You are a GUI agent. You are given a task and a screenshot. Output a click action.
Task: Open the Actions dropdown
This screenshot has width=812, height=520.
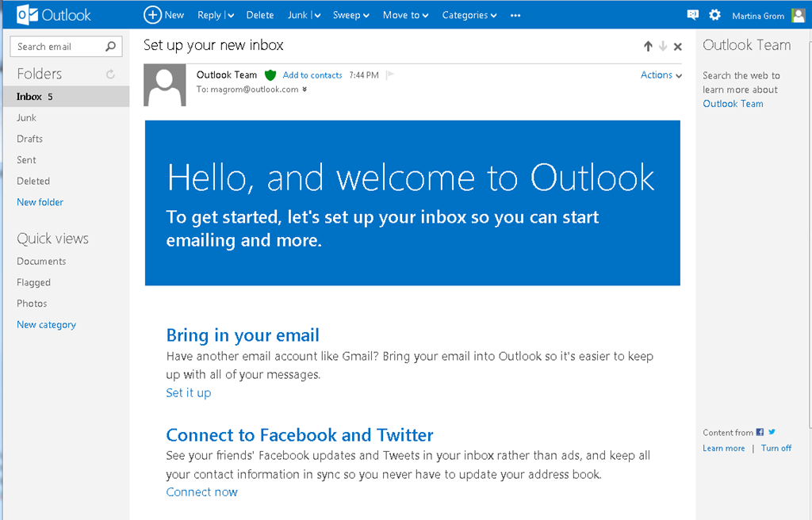tap(661, 75)
